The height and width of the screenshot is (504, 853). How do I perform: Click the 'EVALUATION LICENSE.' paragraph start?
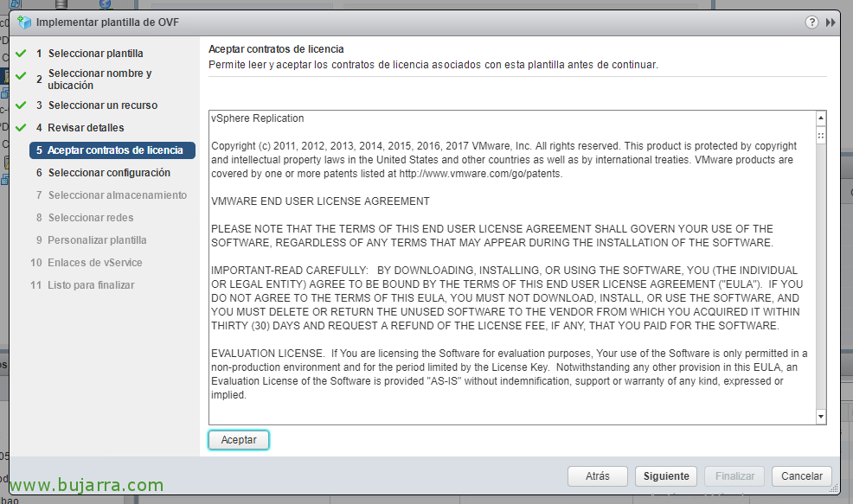[267, 354]
